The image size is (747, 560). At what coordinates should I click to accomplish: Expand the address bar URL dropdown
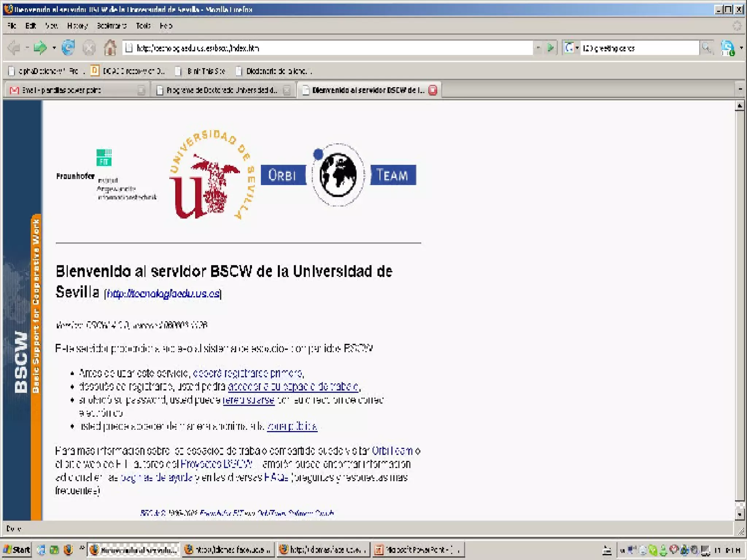[x=538, y=48]
